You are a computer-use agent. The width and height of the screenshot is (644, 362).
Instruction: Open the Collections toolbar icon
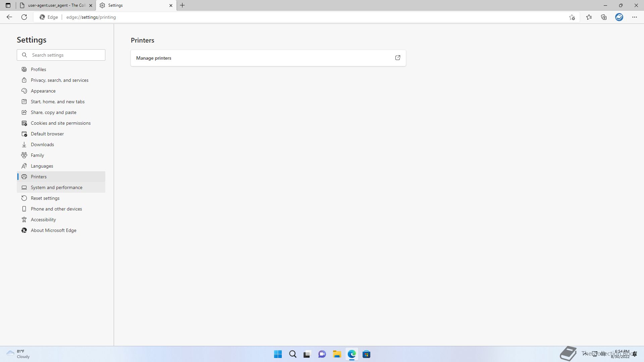click(604, 17)
